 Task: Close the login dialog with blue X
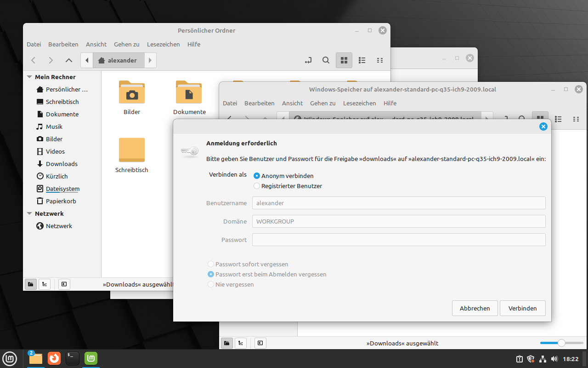[x=543, y=126]
